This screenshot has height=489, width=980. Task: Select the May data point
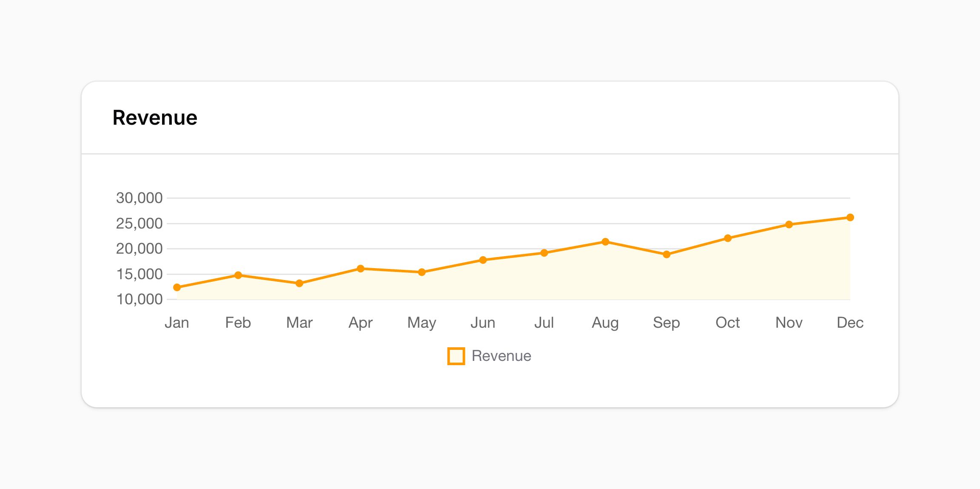click(x=422, y=272)
